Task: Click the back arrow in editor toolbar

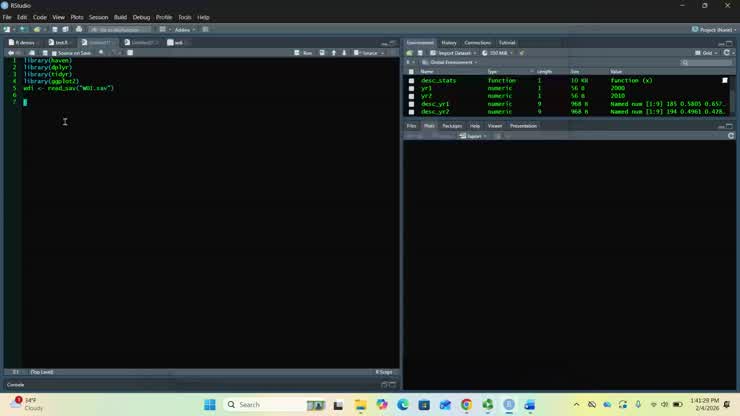Action: [10, 53]
